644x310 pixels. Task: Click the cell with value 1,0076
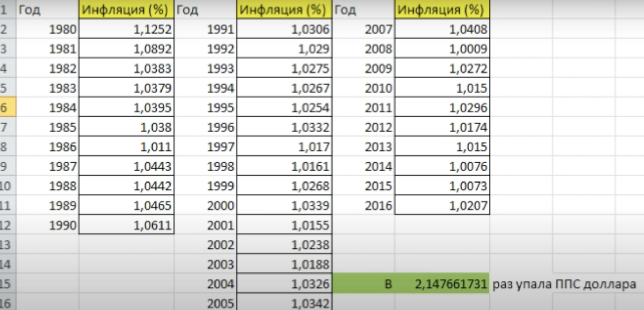442,166
